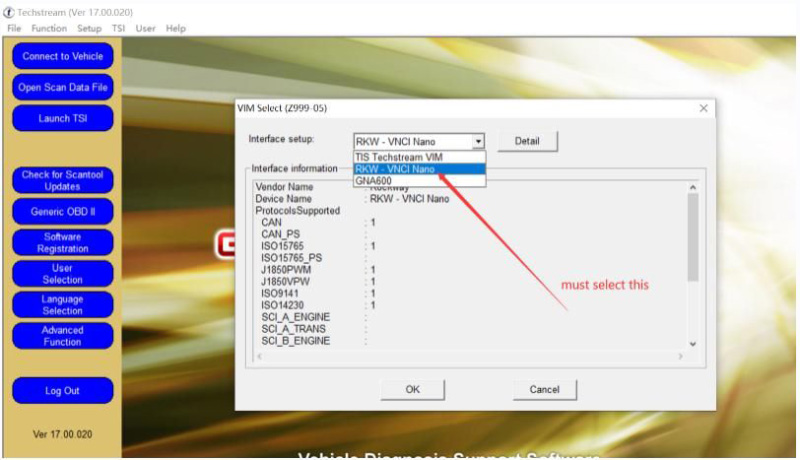The image size is (800, 460).
Task: Click the horizontal scroll right arrow
Action: pyautogui.click(x=680, y=356)
